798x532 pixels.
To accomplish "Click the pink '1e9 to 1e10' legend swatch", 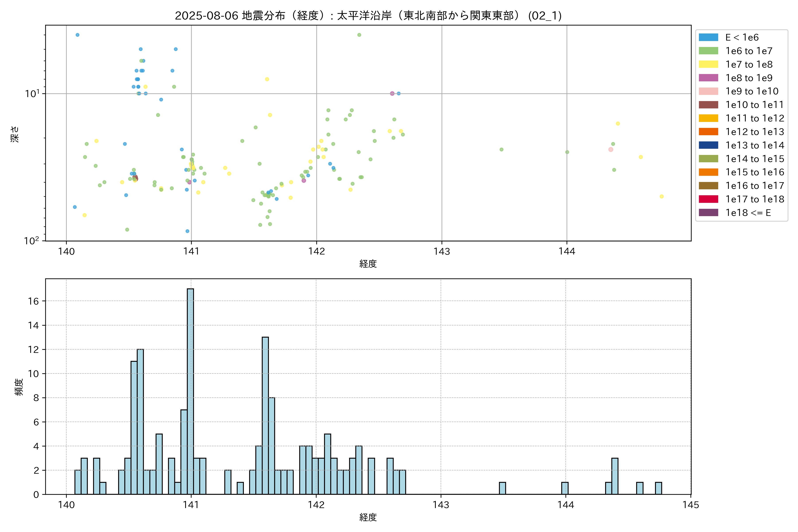I will click(708, 91).
